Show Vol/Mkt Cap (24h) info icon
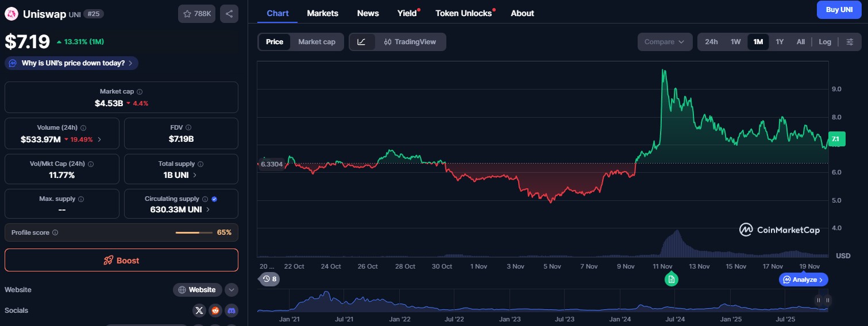 coord(91,164)
